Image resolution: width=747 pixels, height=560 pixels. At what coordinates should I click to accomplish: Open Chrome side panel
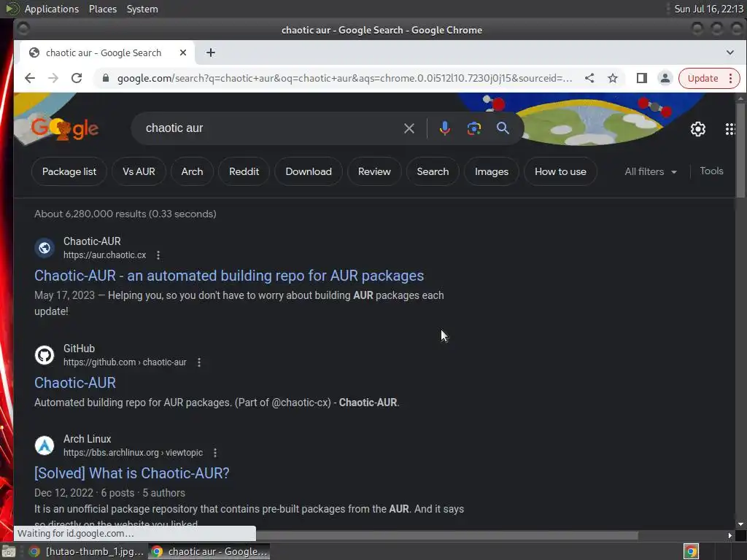(x=642, y=78)
